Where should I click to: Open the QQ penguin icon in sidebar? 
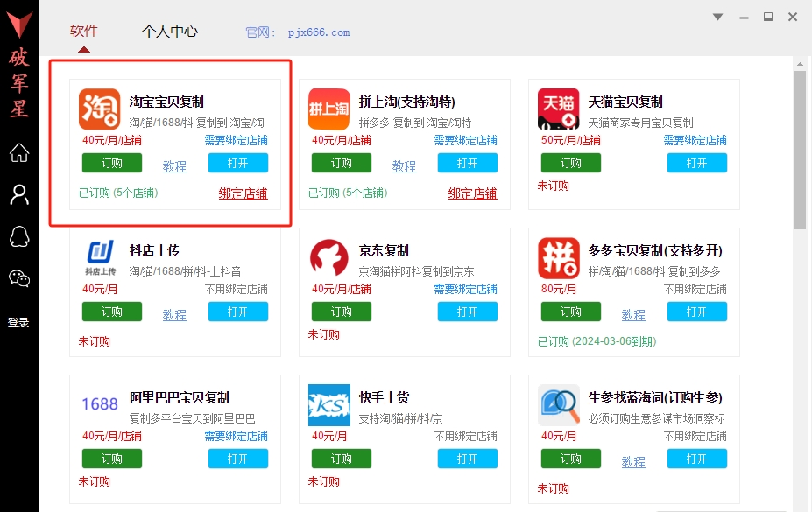click(19, 236)
